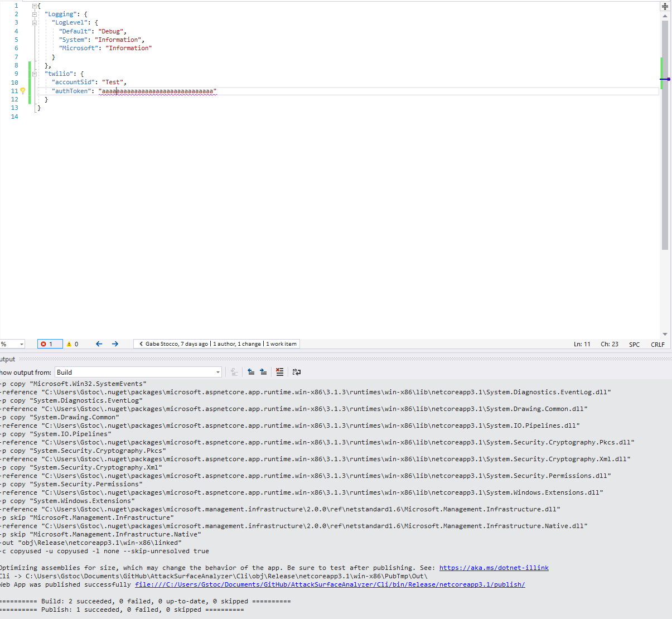Viewport: 672px width, 619px height.
Task: Toggle SPC indentation mode in status bar
Action: tap(634, 344)
